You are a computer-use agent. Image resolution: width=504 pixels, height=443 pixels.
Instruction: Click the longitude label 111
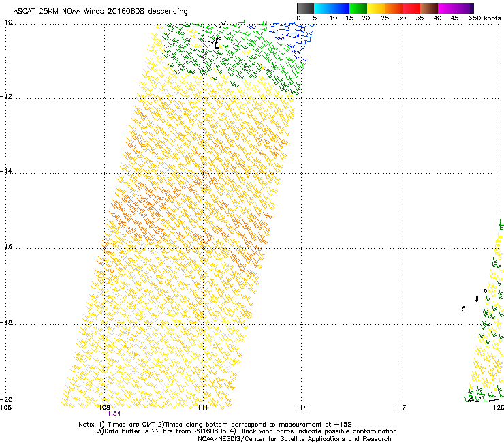(203, 408)
